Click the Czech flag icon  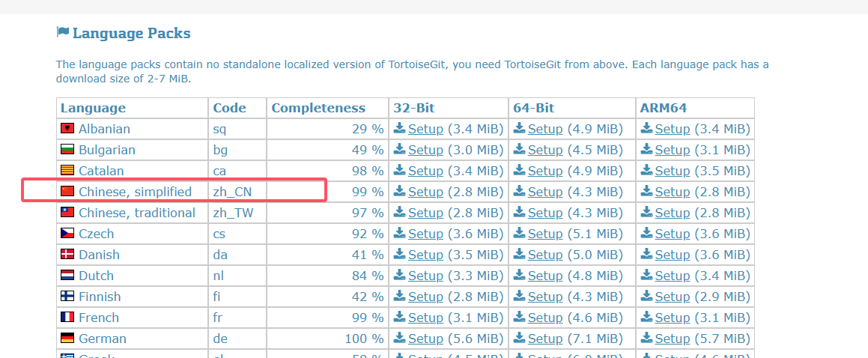67,234
